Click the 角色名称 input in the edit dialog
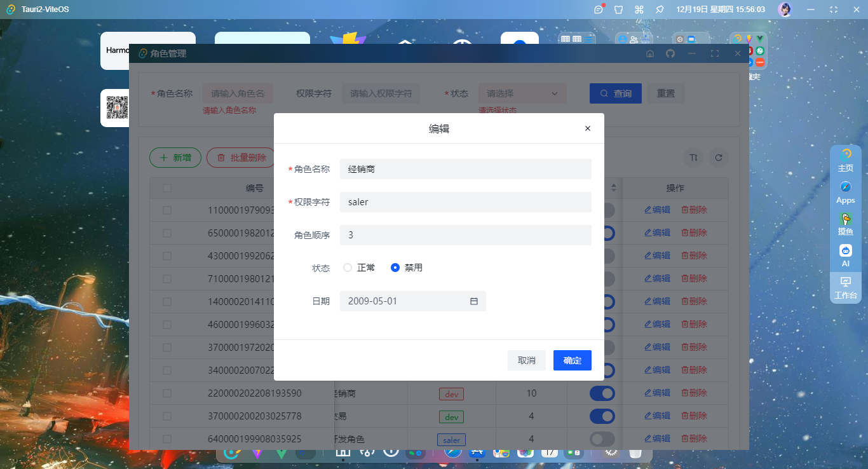This screenshot has width=868, height=469. point(465,169)
